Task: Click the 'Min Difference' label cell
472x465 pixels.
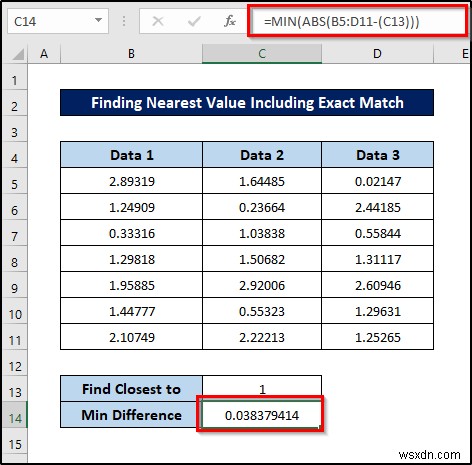Action: 131,415
